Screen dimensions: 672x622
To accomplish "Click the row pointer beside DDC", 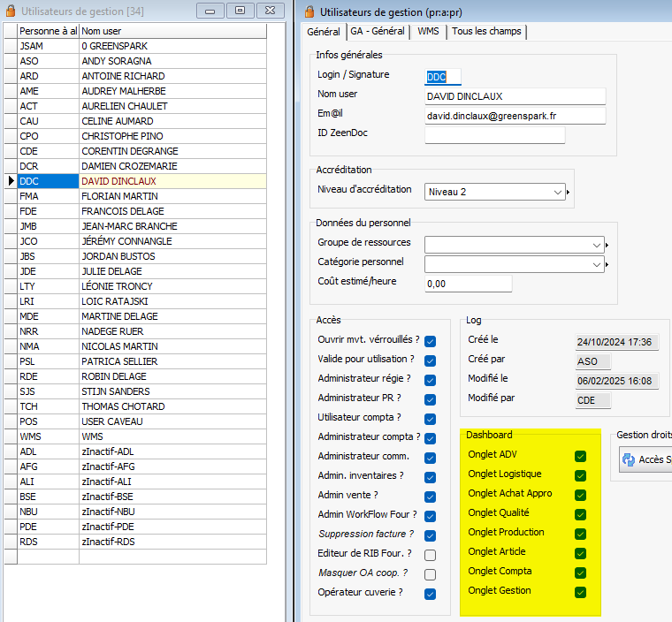I will click(11, 181).
